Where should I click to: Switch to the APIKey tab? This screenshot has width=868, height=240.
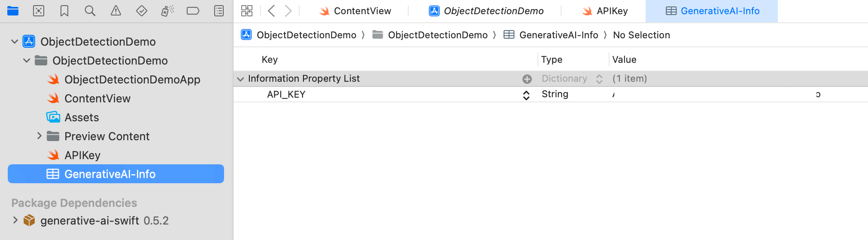tap(605, 11)
